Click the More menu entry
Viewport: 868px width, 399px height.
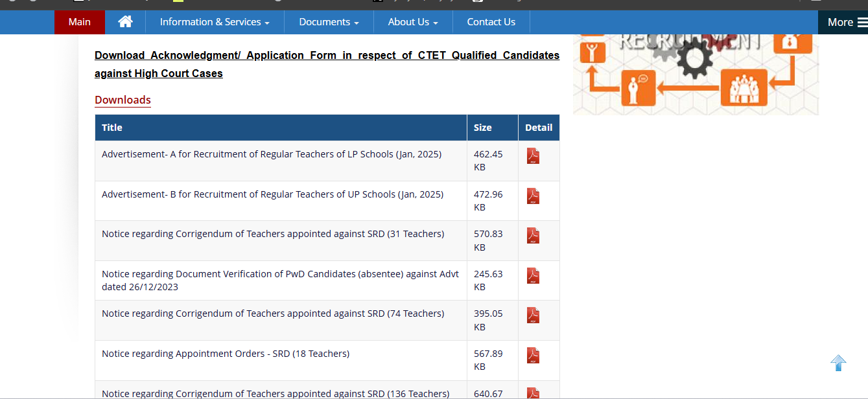(840, 21)
